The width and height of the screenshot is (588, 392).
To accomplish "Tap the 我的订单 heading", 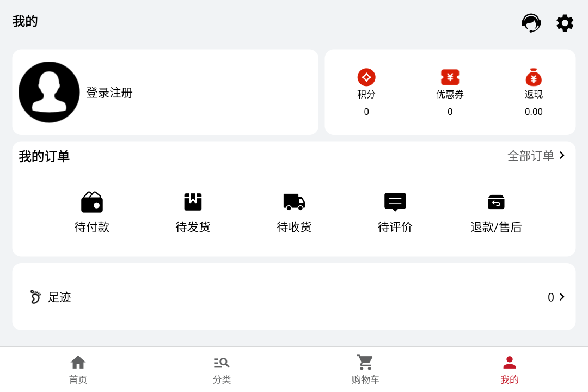I will point(44,156).
